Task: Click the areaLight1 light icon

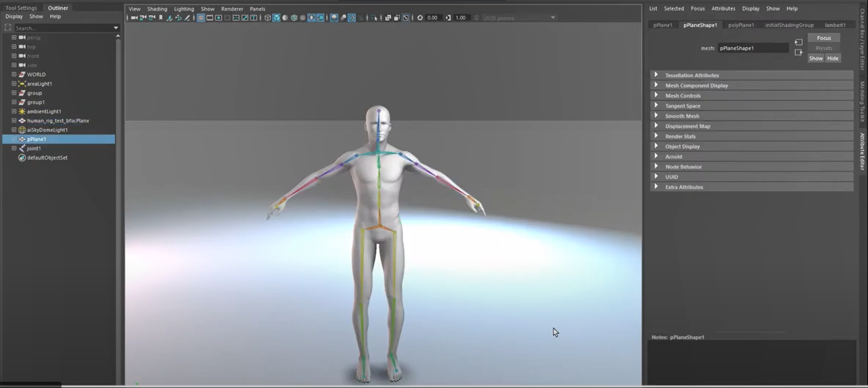Action: pyautogui.click(x=22, y=84)
